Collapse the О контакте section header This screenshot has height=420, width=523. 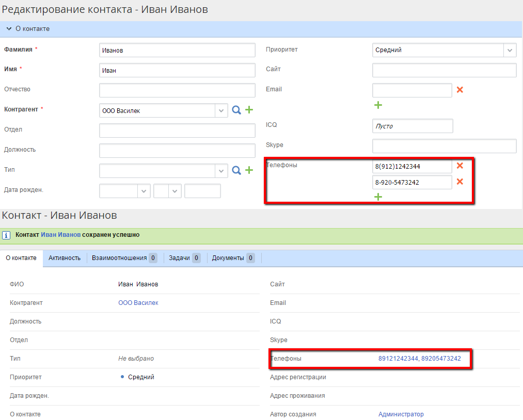pos(9,29)
